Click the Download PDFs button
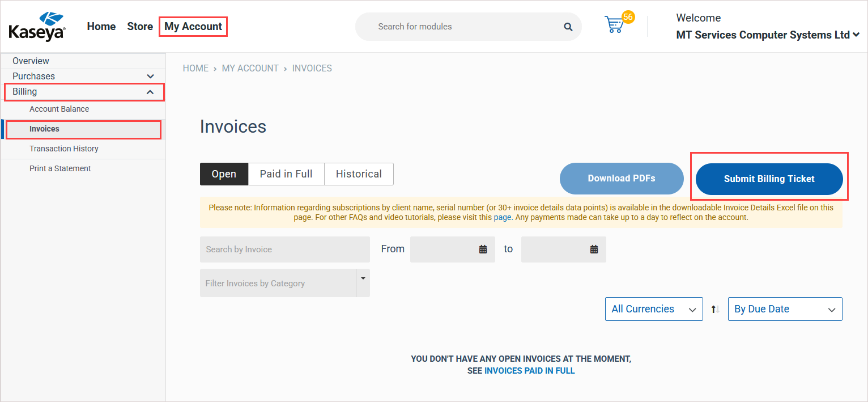This screenshot has height=402, width=868. 622,179
